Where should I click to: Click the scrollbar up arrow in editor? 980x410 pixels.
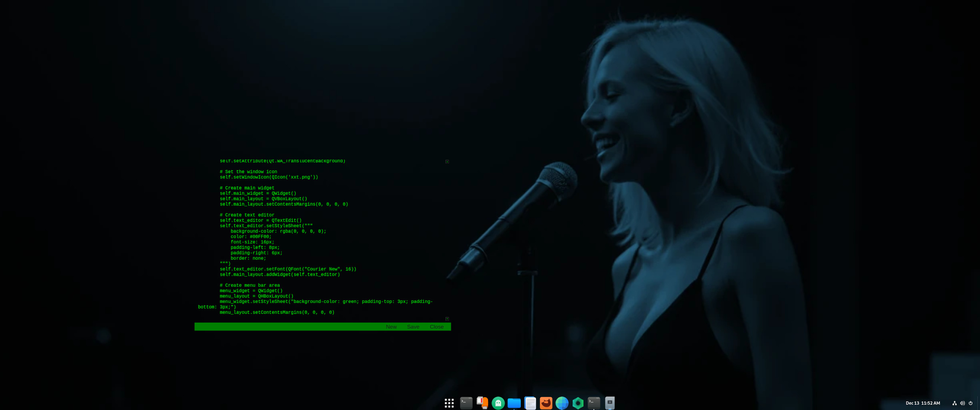(447, 162)
